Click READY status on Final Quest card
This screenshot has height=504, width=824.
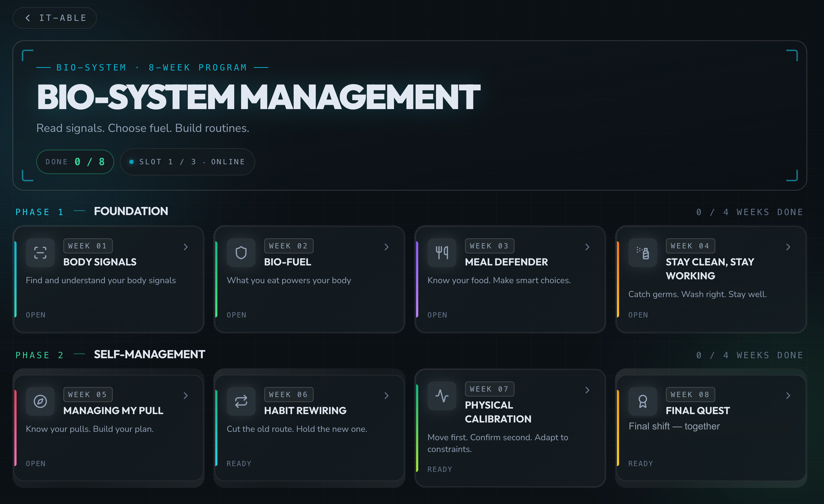tap(641, 463)
